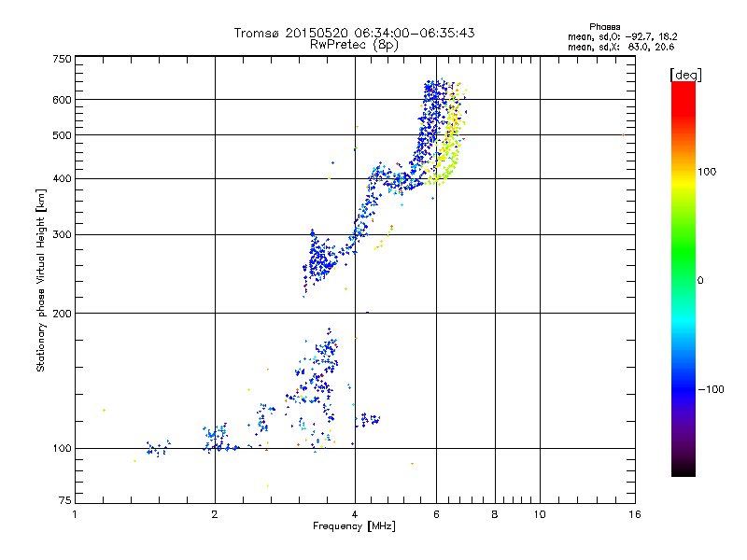Click the 'mean, sd,X: 83.0, 20.6' statistic
The height and width of the screenshot is (560, 747).
[x=621, y=47]
